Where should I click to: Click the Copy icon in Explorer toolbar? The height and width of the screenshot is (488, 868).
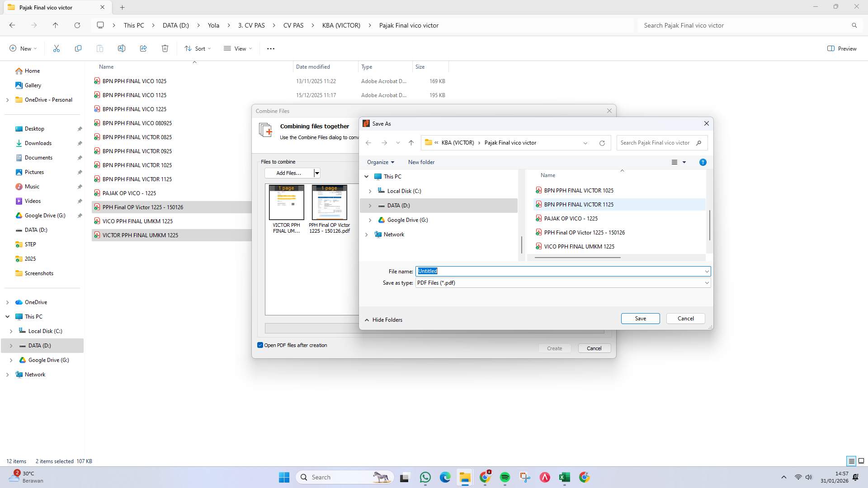click(x=78, y=48)
